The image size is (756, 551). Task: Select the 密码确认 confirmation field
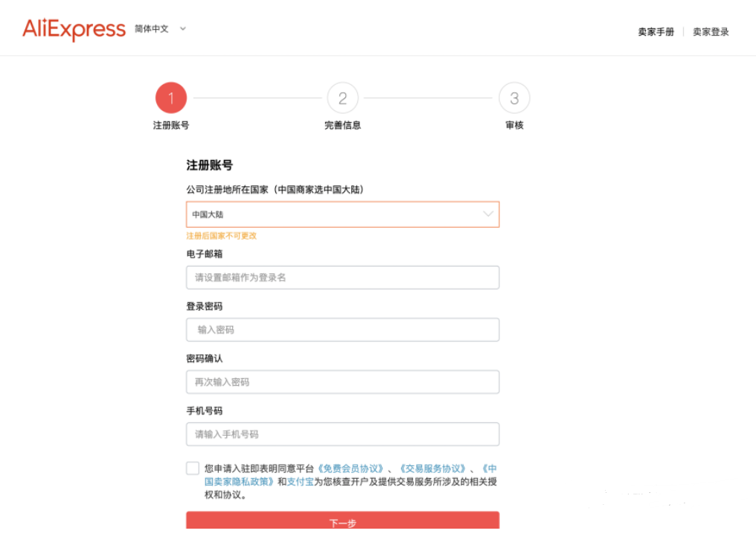click(x=342, y=381)
